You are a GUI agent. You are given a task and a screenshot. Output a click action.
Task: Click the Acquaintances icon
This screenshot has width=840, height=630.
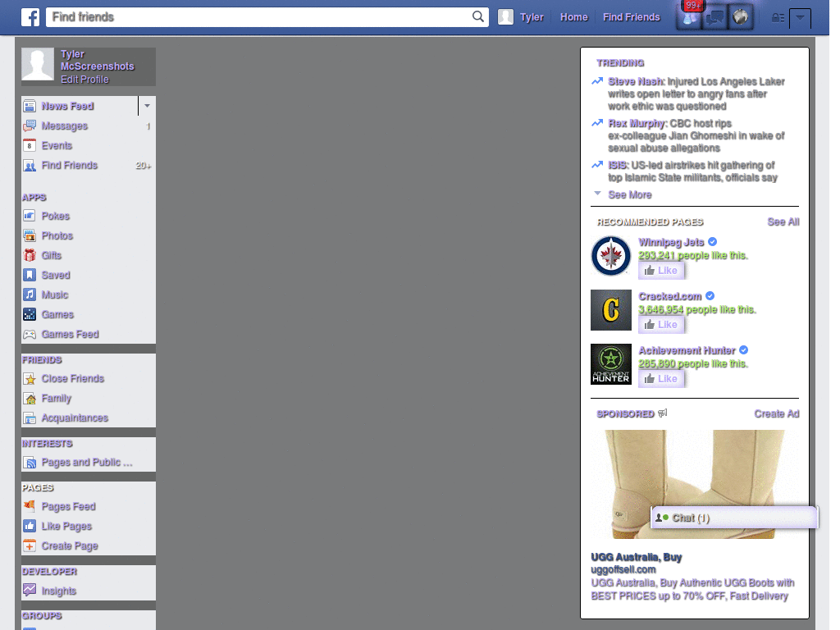pos(30,418)
